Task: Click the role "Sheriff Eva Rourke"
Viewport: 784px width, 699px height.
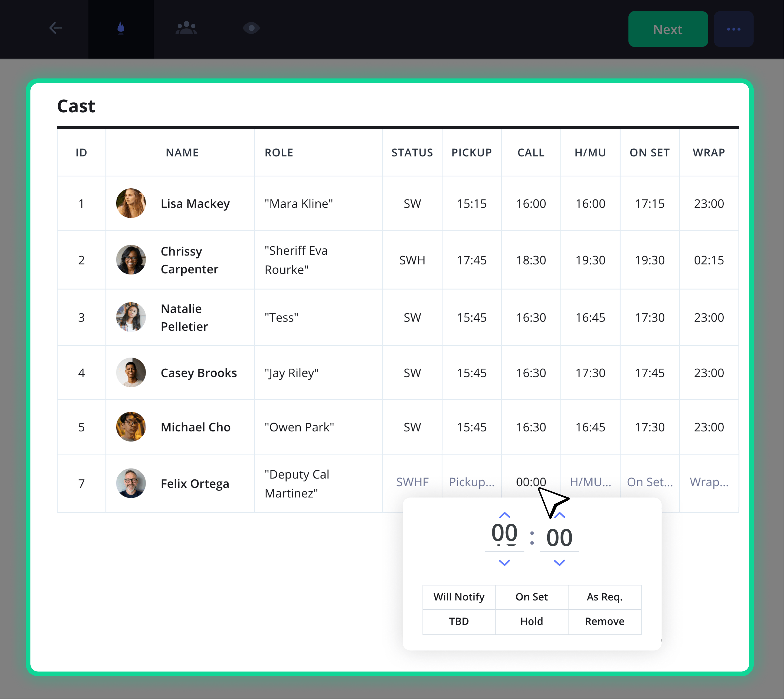Action: pos(296,260)
